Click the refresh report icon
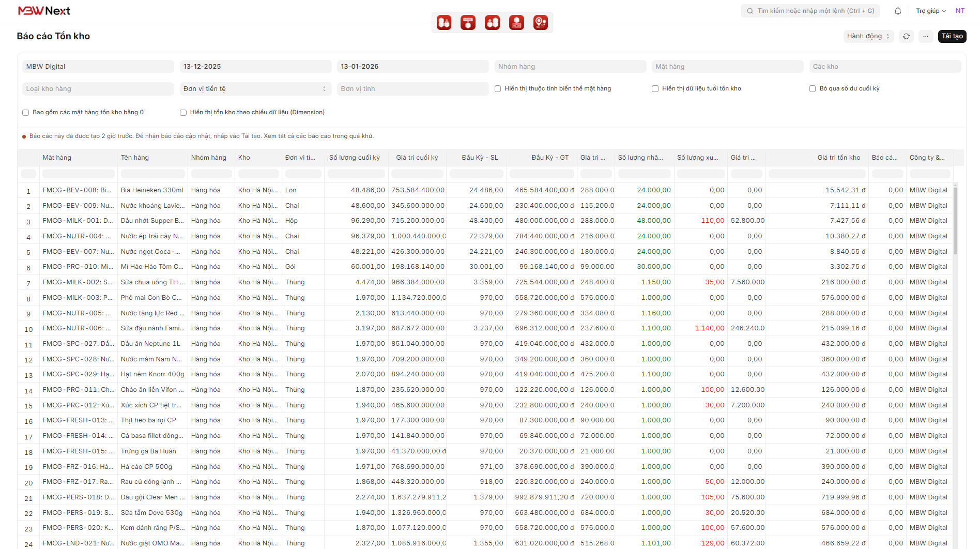This screenshot has width=980, height=549. 906,36
